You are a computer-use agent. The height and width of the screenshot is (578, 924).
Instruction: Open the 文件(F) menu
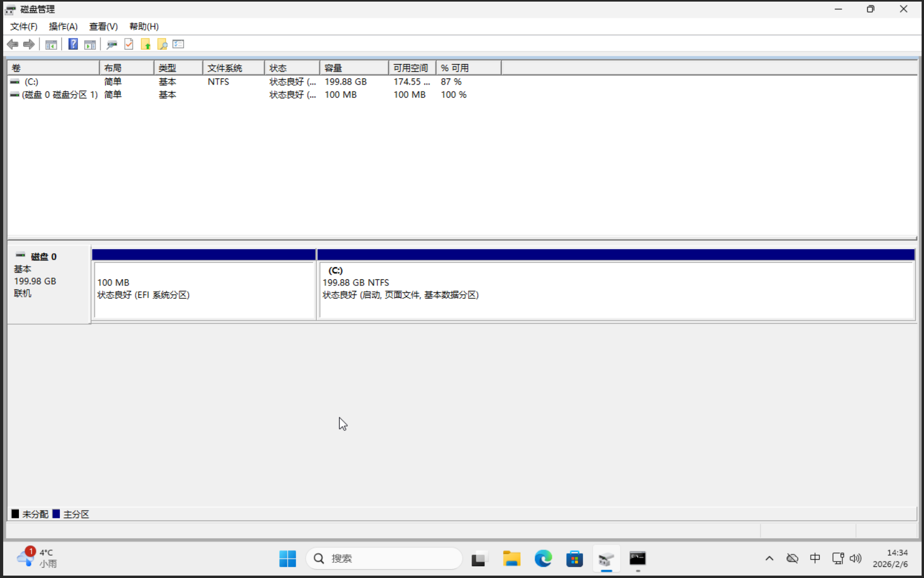pos(24,27)
